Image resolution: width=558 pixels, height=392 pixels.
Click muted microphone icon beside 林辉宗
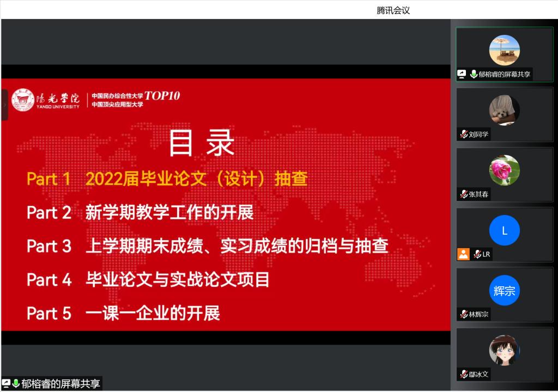464,314
